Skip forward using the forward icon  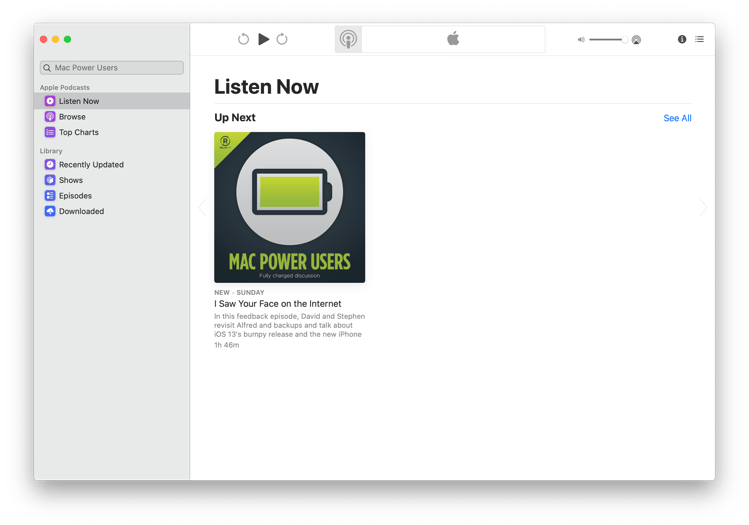click(x=282, y=39)
